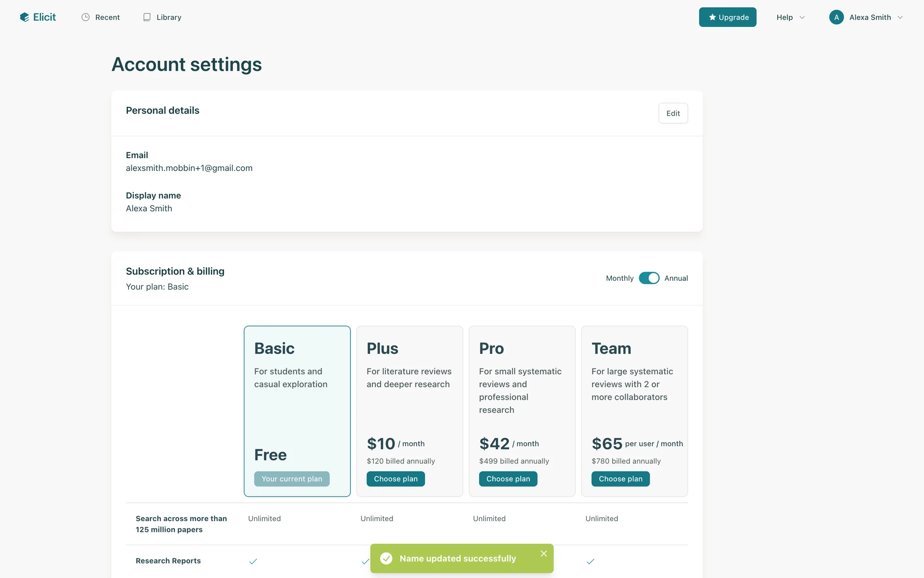Click the Library book icon

tap(147, 17)
